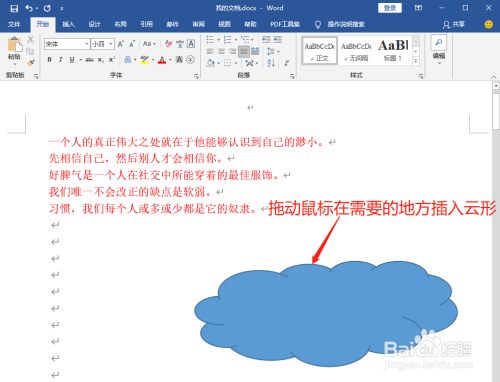Click the 登录 sign-in button

pos(390,8)
